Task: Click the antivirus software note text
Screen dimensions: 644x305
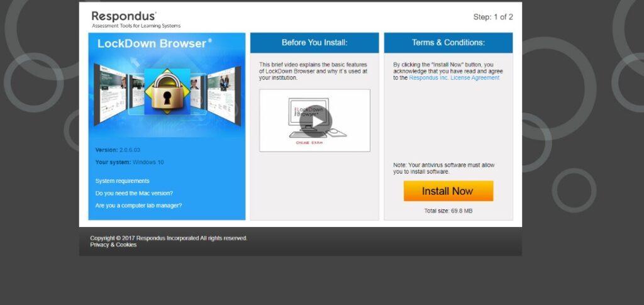Action: pos(444,168)
